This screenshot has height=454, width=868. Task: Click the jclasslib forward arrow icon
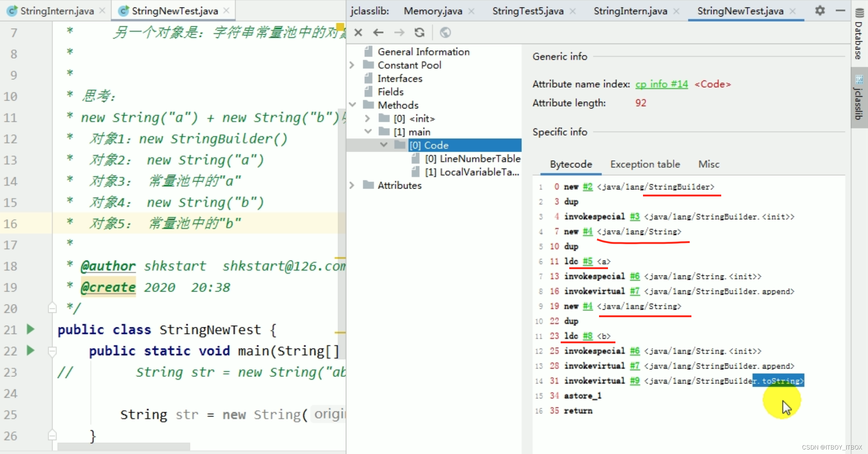click(399, 33)
